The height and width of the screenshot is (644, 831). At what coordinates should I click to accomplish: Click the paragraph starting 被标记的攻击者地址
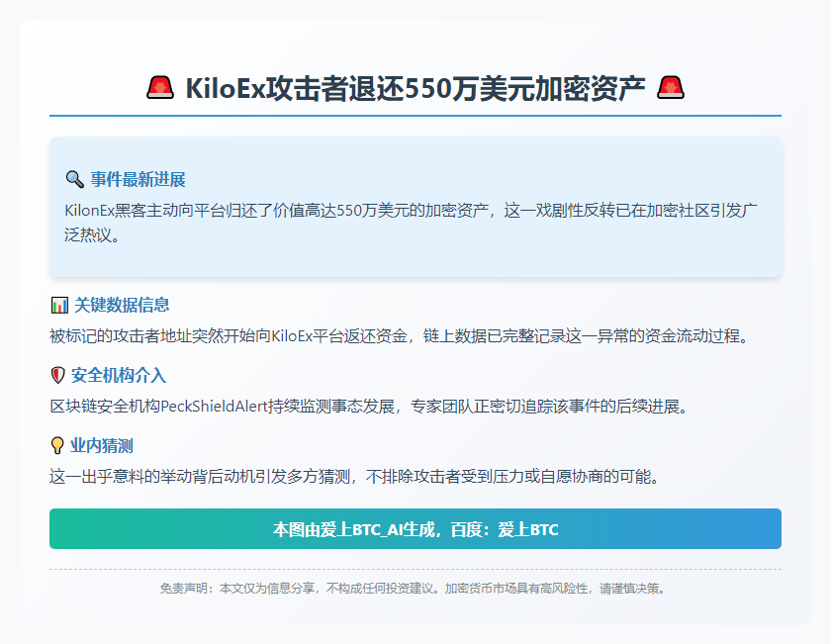[400, 336]
